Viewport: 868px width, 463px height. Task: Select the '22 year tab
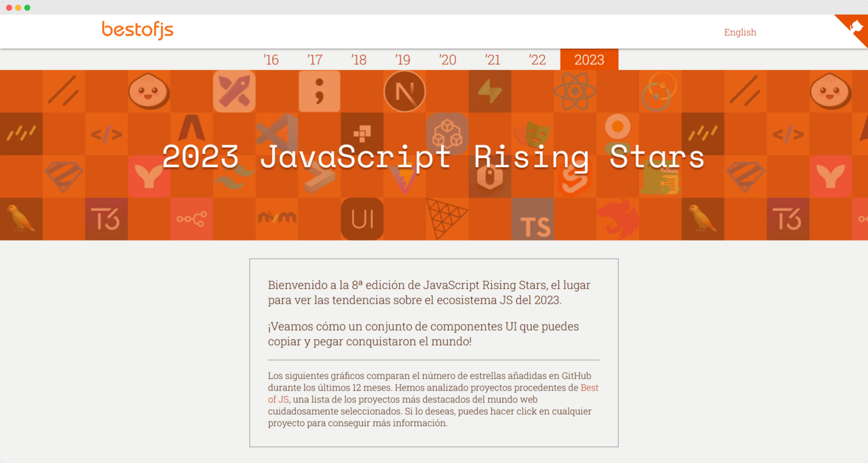[537, 59]
